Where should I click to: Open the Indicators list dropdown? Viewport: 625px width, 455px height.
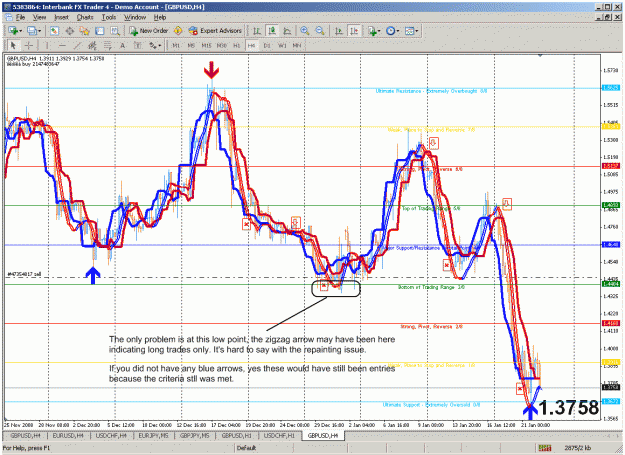(374, 31)
